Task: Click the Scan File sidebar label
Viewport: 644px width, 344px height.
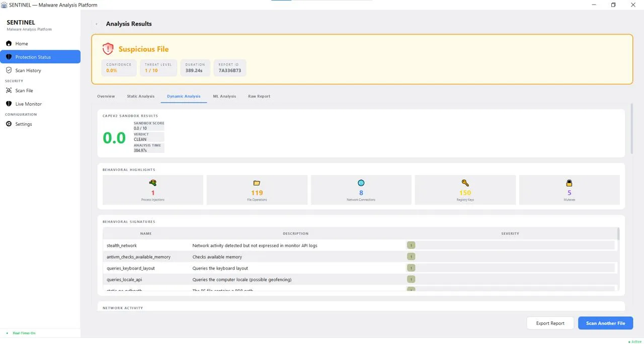Action: [24, 91]
